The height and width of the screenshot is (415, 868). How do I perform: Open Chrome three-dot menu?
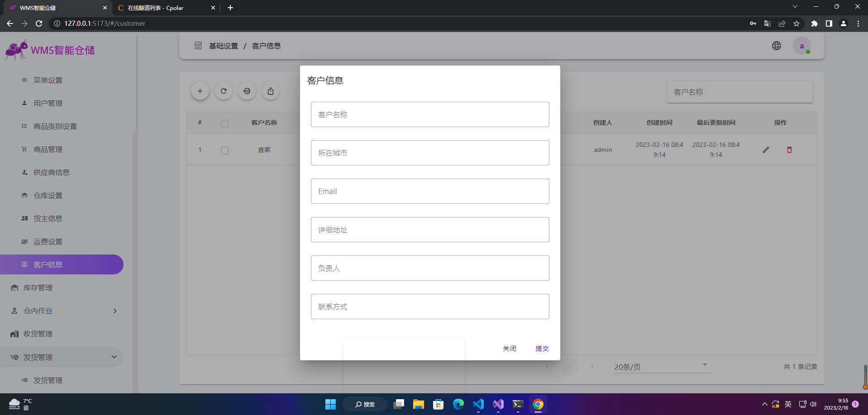tap(858, 24)
